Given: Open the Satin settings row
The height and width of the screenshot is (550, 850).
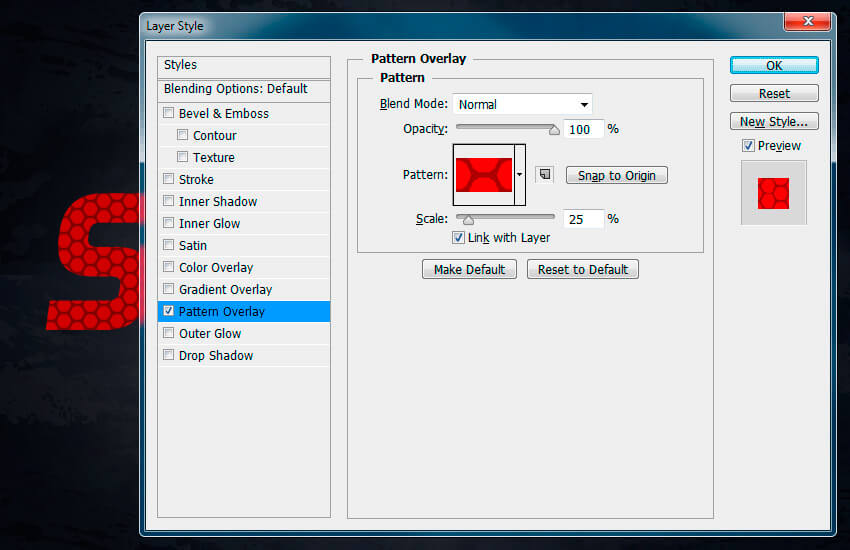Looking at the screenshot, I should click(x=244, y=245).
